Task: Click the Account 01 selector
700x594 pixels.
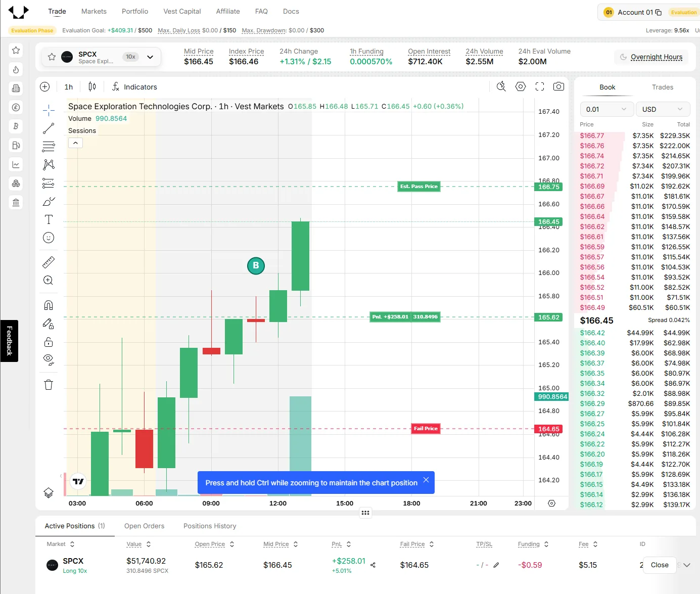Action: (x=636, y=12)
